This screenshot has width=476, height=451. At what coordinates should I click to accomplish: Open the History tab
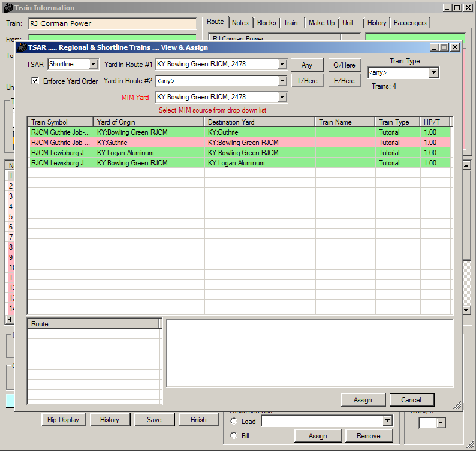point(376,23)
